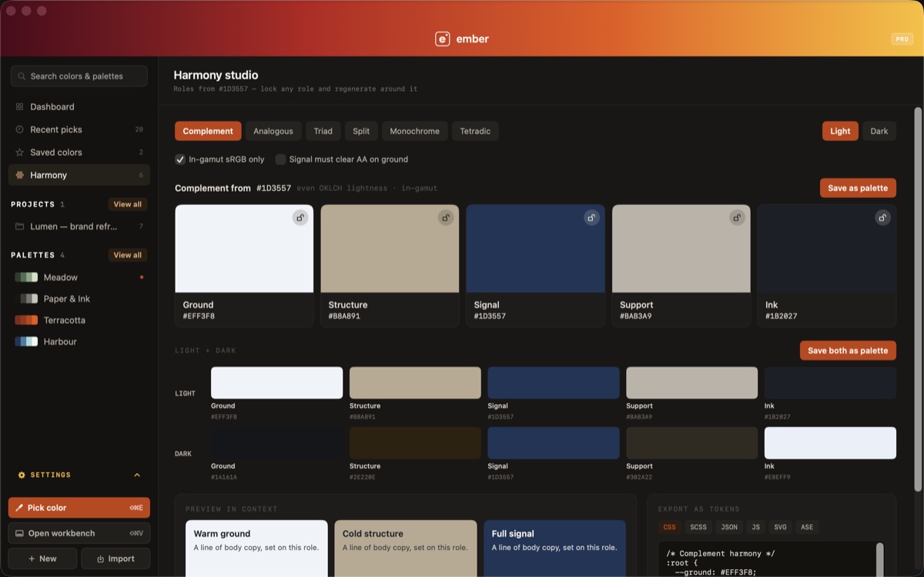Click the large Signal #1D3557 swatch
Image resolution: width=924 pixels, height=577 pixels.
coord(535,249)
